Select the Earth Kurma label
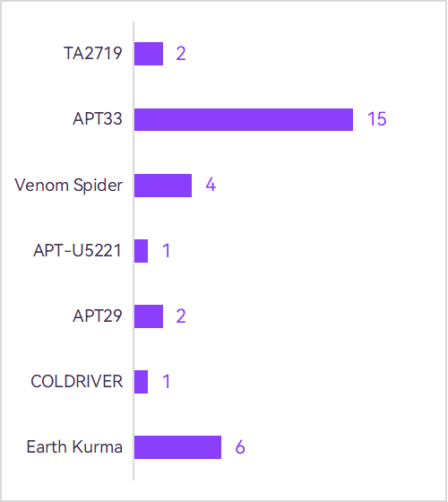Screen dimensions: 448x502 coord(74,446)
